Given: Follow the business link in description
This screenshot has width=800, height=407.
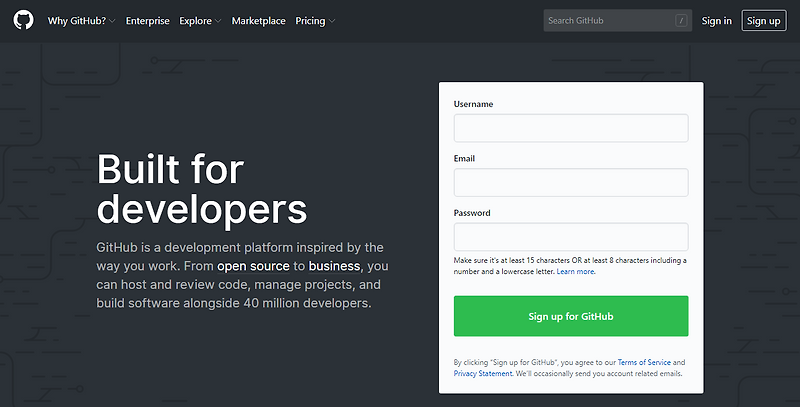Looking at the screenshot, I should 334,266.
